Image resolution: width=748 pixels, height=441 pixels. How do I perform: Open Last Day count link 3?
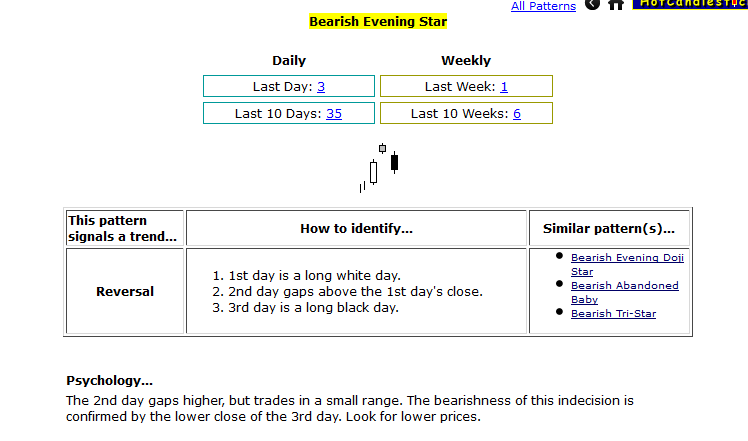click(x=321, y=86)
